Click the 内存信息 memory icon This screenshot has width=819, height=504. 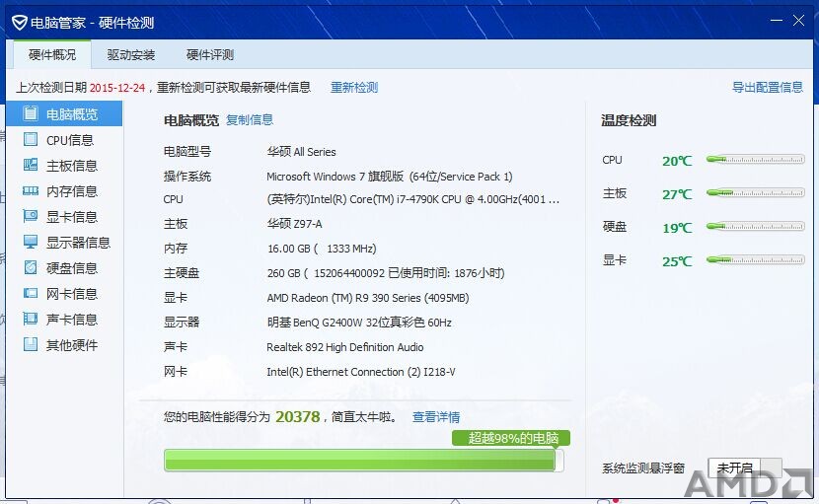pyautogui.click(x=31, y=191)
